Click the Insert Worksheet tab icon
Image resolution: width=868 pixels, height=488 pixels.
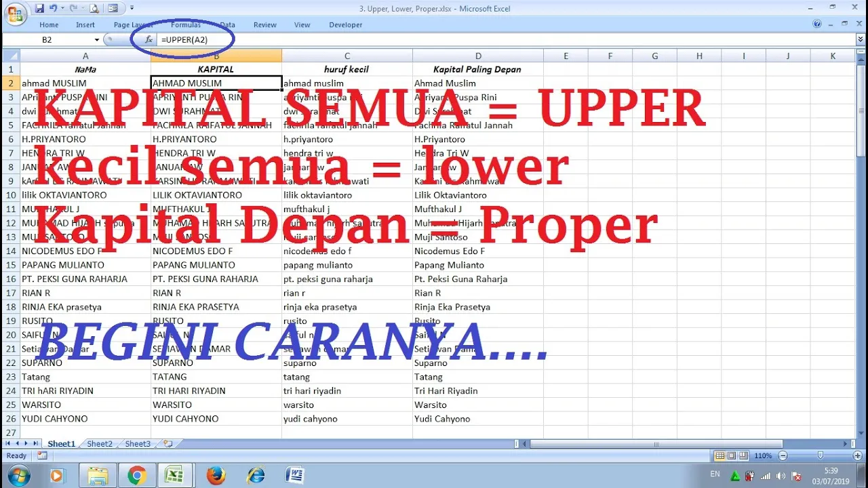pyautogui.click(x=168, y=444)
